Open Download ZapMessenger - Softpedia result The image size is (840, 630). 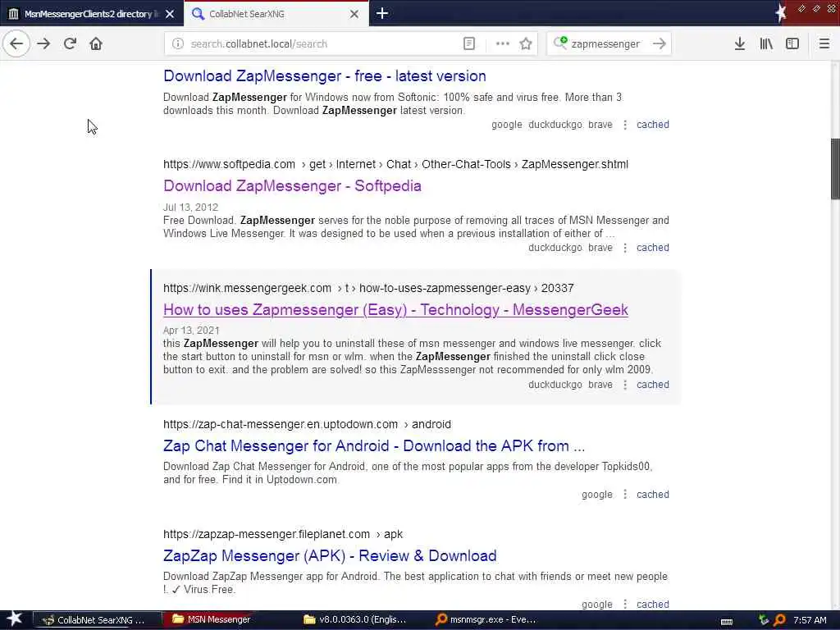pyautogui.click(x=292, y=186)
